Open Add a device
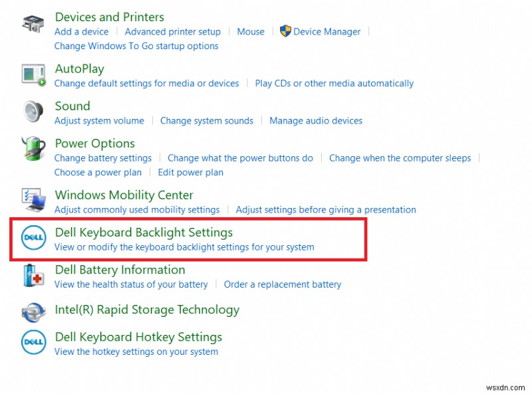The height and width of the screenshot is (394, 532). [x=81, y=31]
